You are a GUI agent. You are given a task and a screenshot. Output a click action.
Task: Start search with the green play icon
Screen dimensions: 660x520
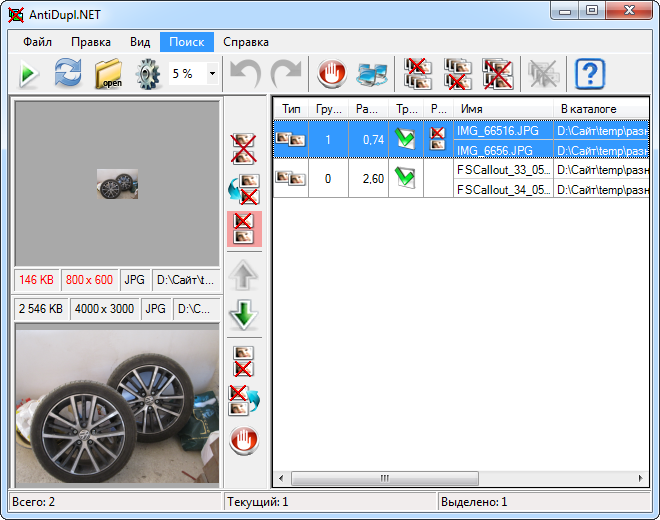(x=29, y=74)
